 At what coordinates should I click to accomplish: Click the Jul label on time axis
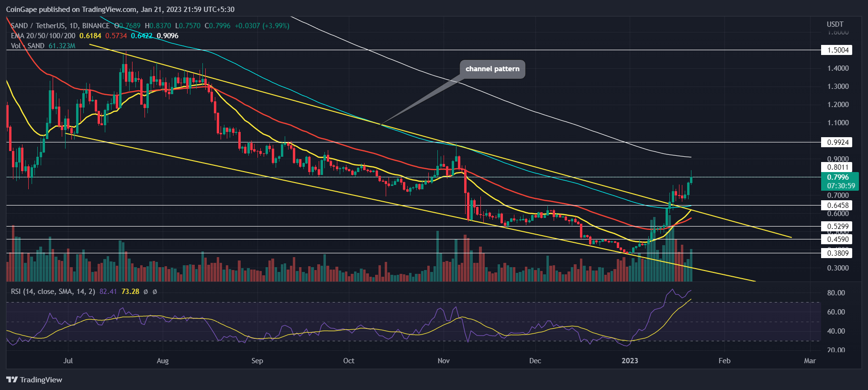tap(68, 360)
